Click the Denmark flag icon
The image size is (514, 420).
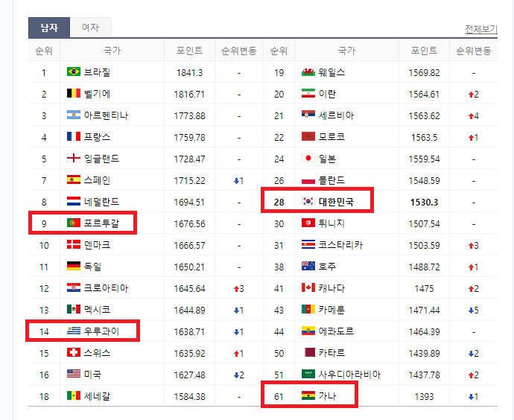[x=74, y=245]
